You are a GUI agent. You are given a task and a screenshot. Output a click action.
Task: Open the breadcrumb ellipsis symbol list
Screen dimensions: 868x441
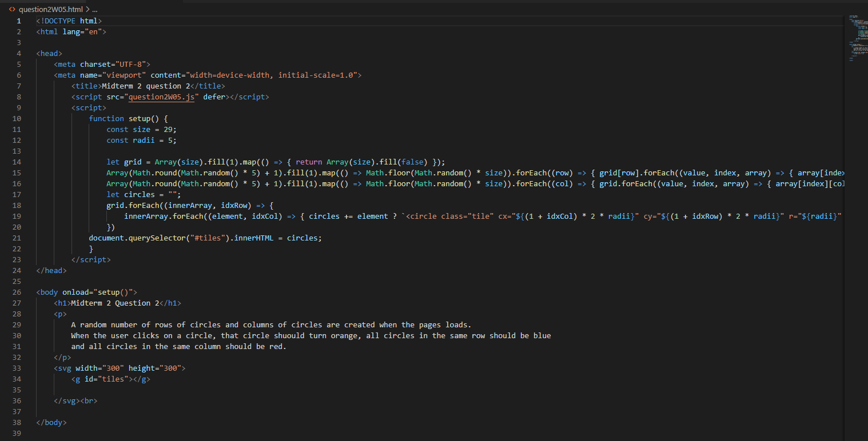click(x=94, y=10)
